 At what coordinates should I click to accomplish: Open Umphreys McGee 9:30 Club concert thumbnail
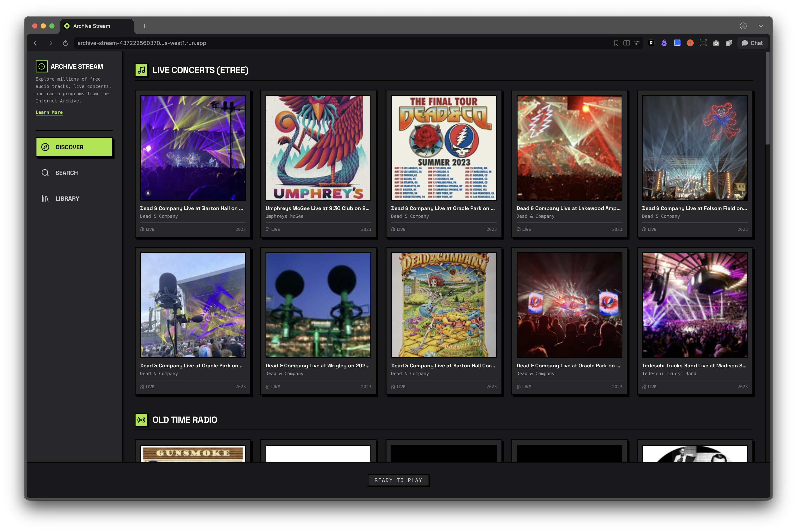tap(318, 148)
